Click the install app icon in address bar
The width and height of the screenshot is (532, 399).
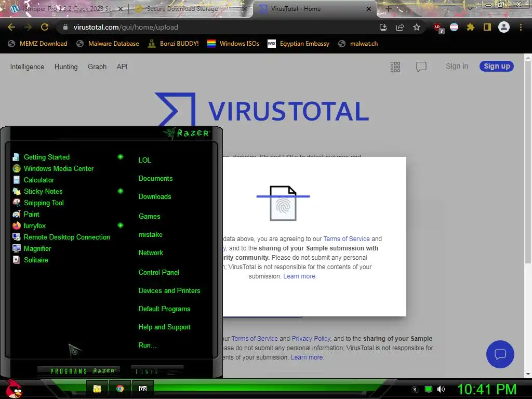pos(383,27)
